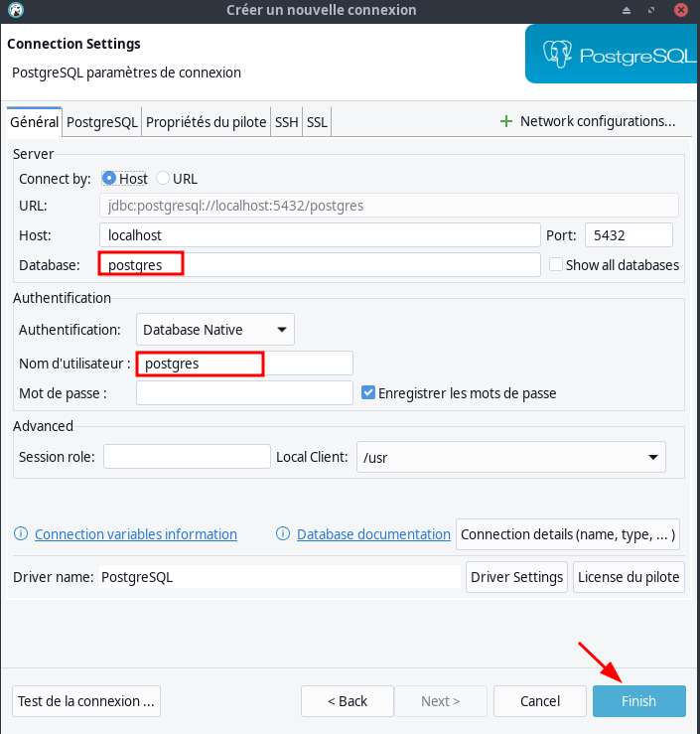Click Test de la connexion button
The height and width of the screenshot is (734, 700).
click(86, 701)
